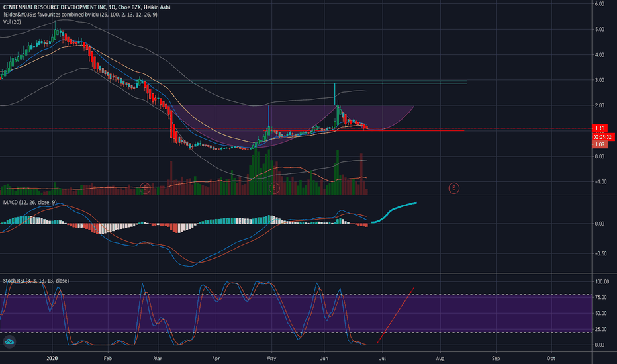This screenshot has width=617, height=364.
Task: Click the Apr label on time axis
Action: click(x=216, y=358)
